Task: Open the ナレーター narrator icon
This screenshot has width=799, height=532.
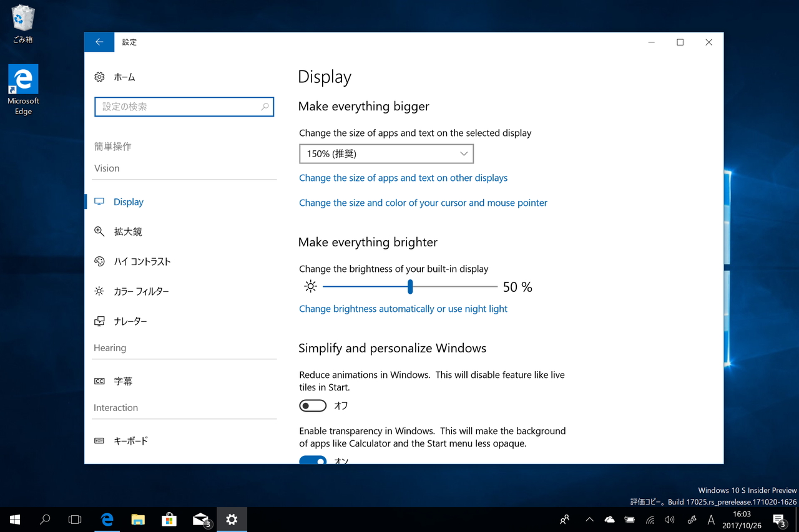Action: click(100, 321)
